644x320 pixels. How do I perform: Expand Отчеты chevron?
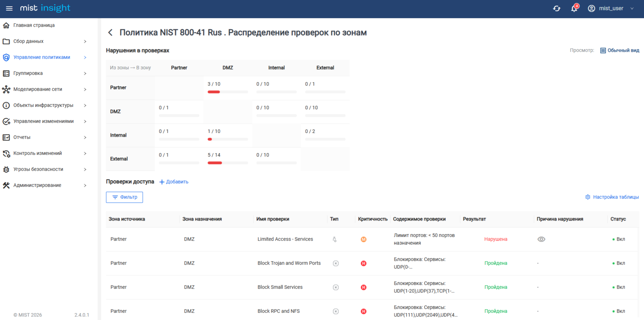pos(85,137)
